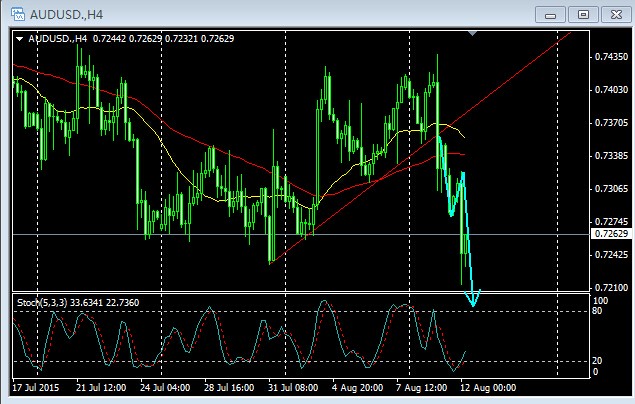The height and width of the screenshot is (404, 635).
Task: Click the 0.73065 price scale label
Action: tap(611, 189)
